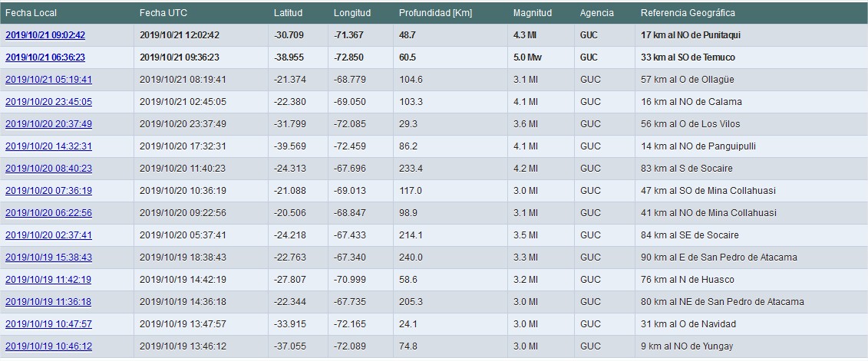The height and width of the screenshot is (361, 868).
Task: Open the 2019/10/20 14:32:31 event link
Action: coord(48,146)
